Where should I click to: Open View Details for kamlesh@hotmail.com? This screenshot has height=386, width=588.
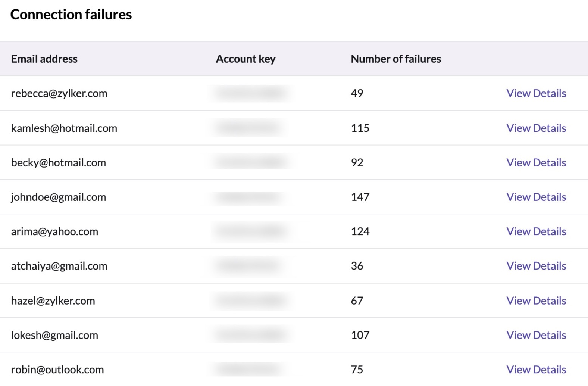[536, 128]
